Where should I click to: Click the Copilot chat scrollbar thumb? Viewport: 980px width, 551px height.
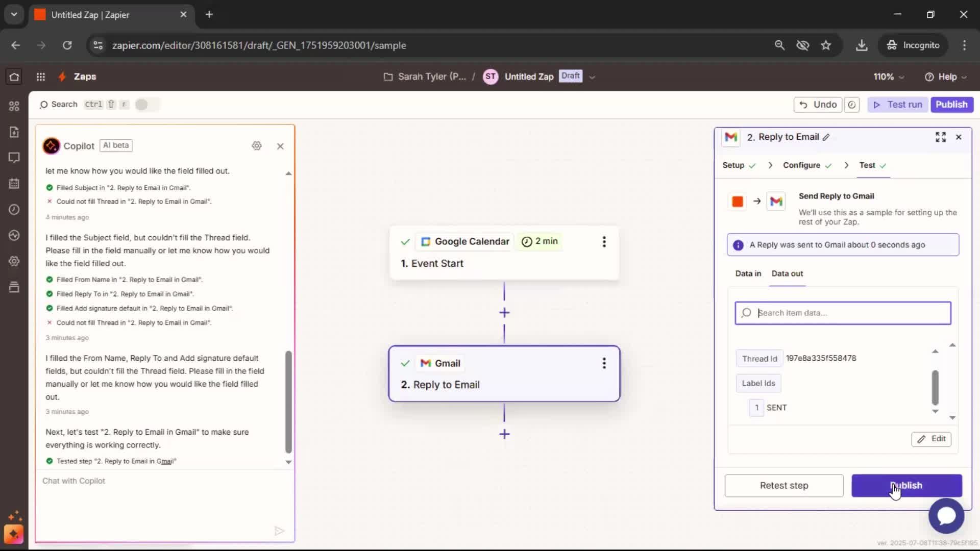tap(288, 402)
